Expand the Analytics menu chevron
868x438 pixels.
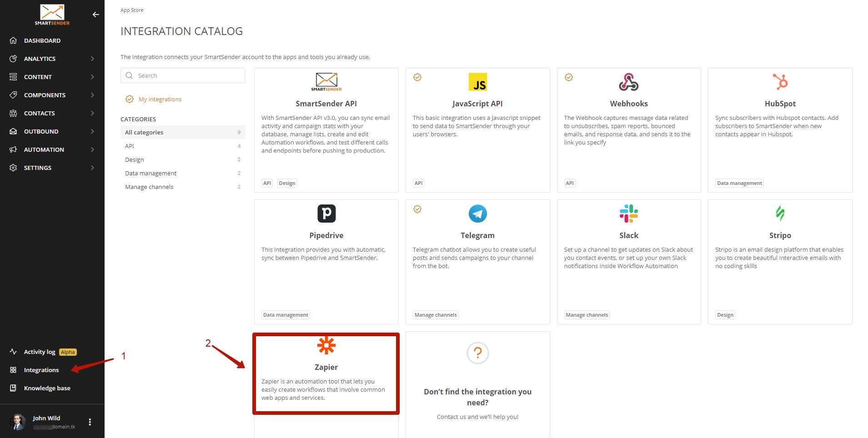(x=92, y=59)
